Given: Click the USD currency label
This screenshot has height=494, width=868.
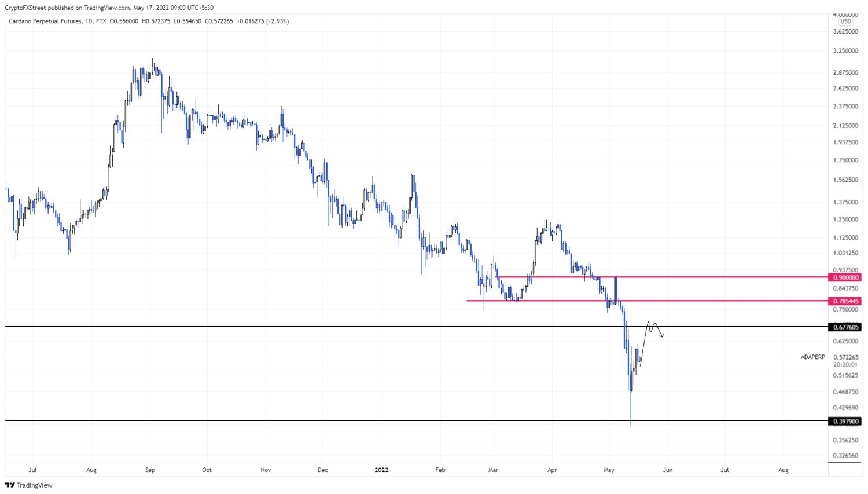Looking at the screenshot, I should coord(845,21).
